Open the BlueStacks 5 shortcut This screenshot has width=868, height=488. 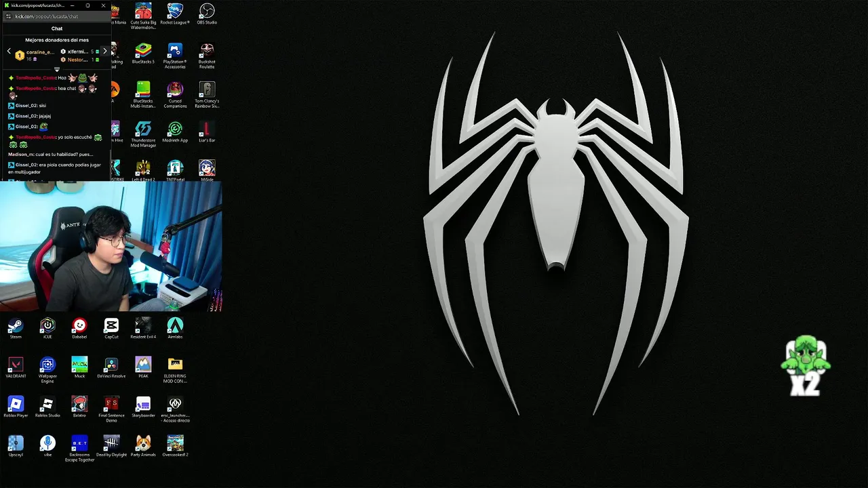tap(143, 54)
